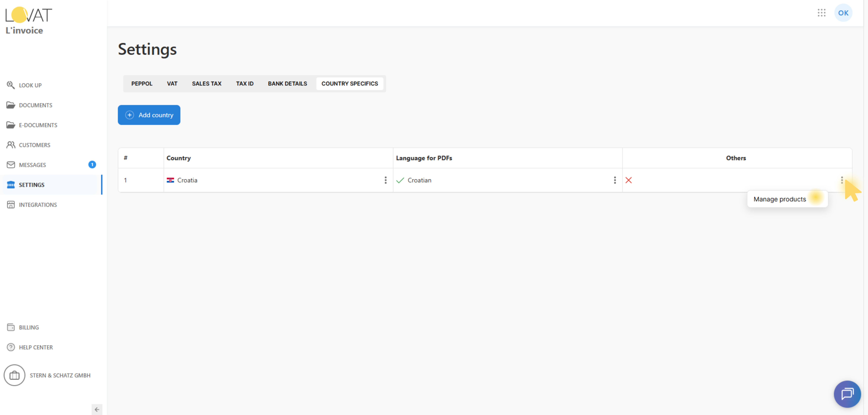Viewport: 868px width, 415px height.
Task: Go to Messages in the sidebar
Action: click(32, 165)
